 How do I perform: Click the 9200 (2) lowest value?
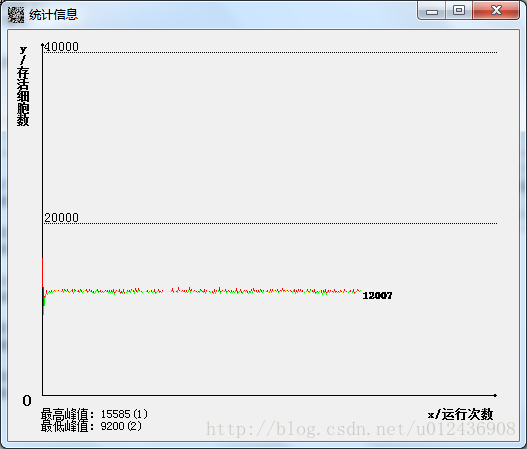pos(121,426)
